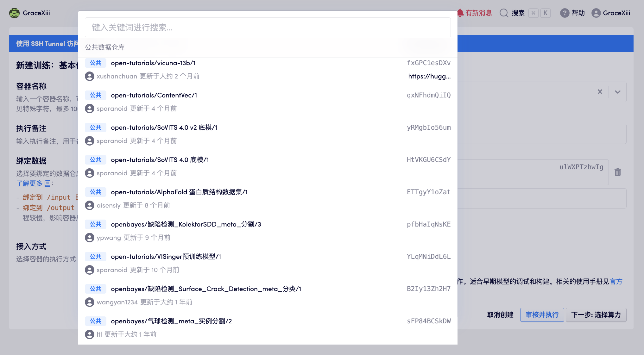644x355 pixels.
Task: Open help via question mark icon
Action: tap(565, 13)
